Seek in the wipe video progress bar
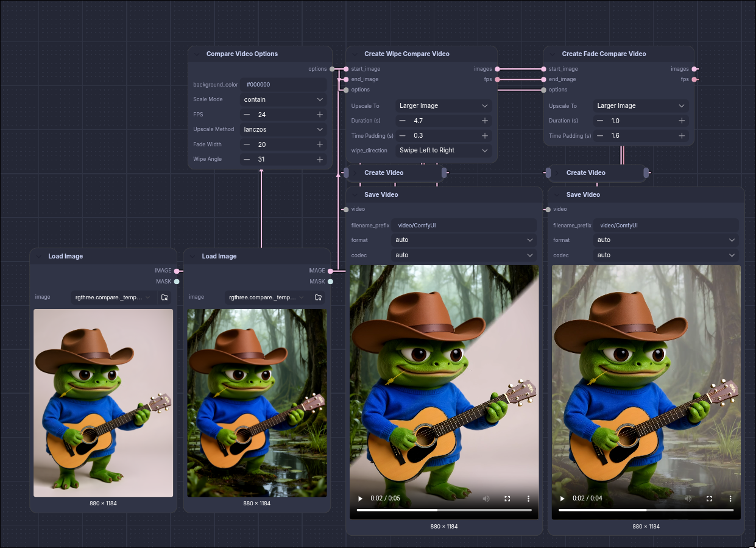The image size is (756, 548). click(x=444, y=510)
